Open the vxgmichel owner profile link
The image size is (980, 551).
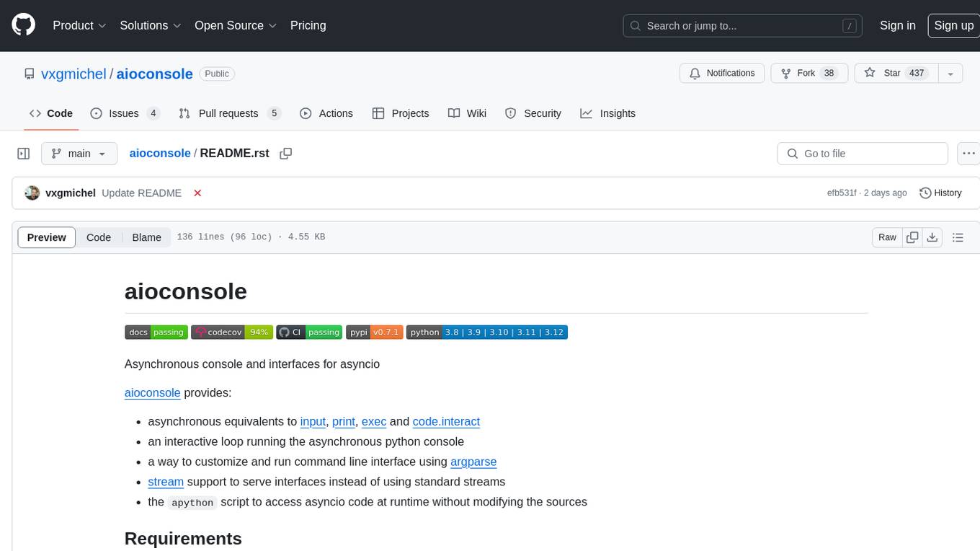coord(73,74)
